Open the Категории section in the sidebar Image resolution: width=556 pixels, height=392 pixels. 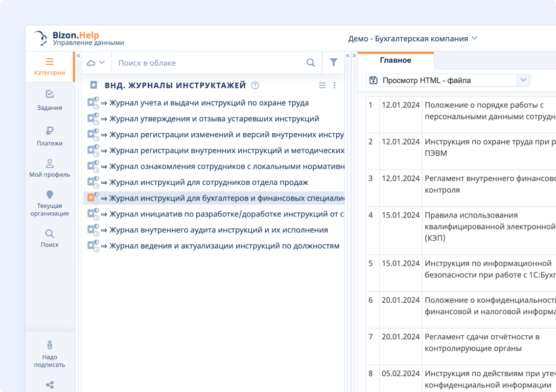(49, 65)
